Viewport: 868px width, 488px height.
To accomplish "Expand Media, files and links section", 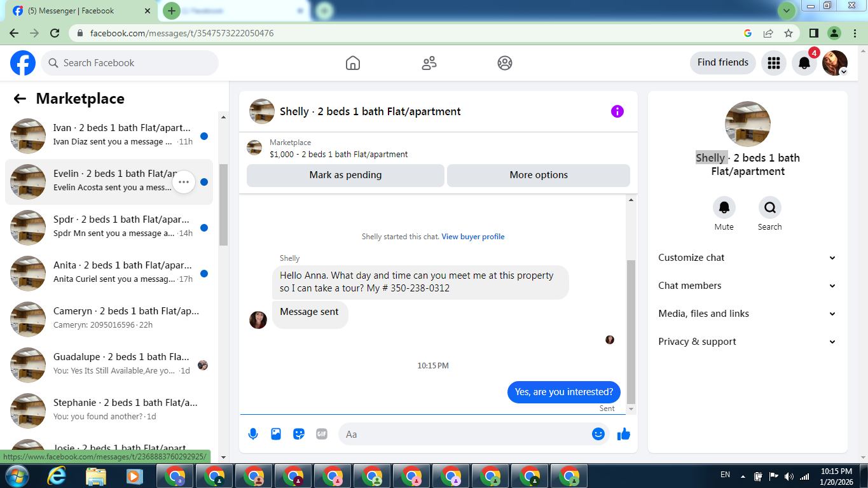I will coord(747,314).
